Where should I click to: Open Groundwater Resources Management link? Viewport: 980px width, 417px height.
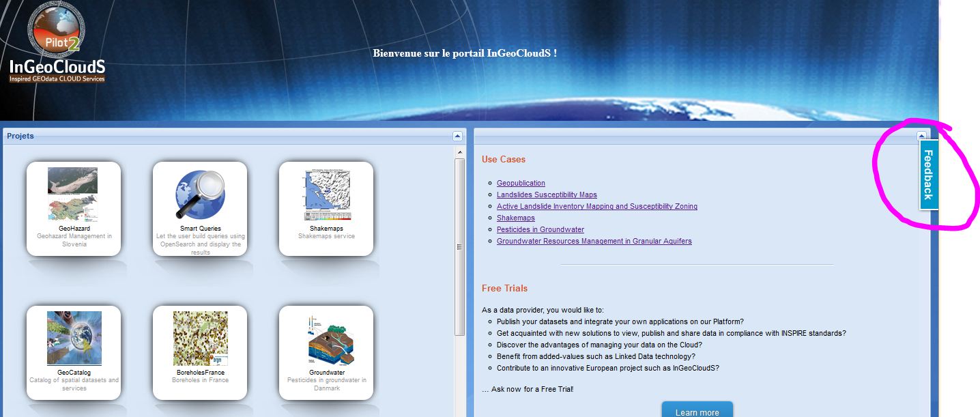point(594,241)
